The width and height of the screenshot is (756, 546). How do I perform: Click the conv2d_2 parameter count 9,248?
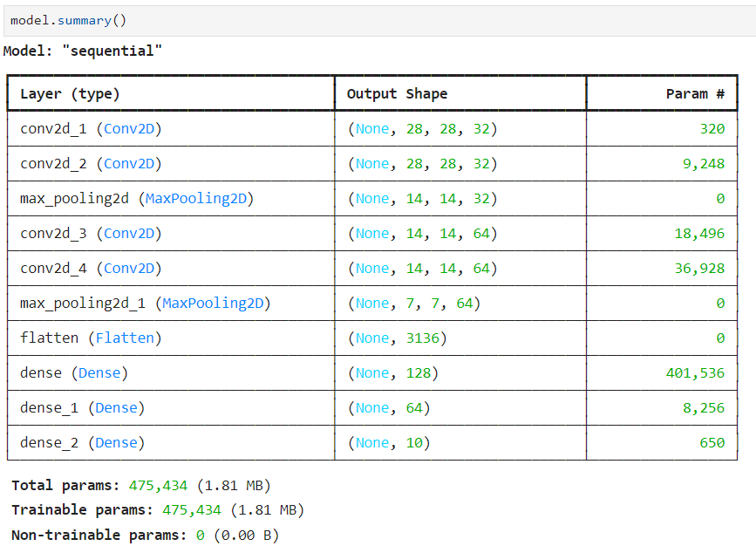point(704,164)
